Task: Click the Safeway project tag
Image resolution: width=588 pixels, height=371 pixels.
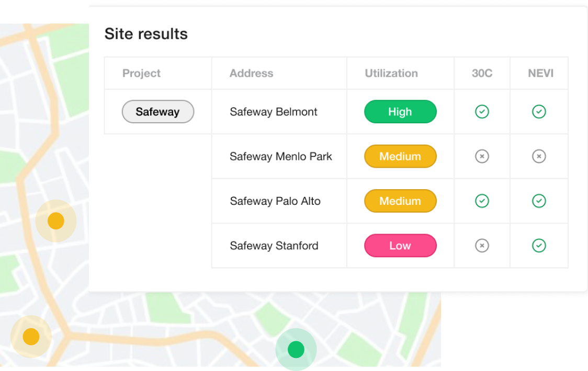Action: tap(157, 112)
